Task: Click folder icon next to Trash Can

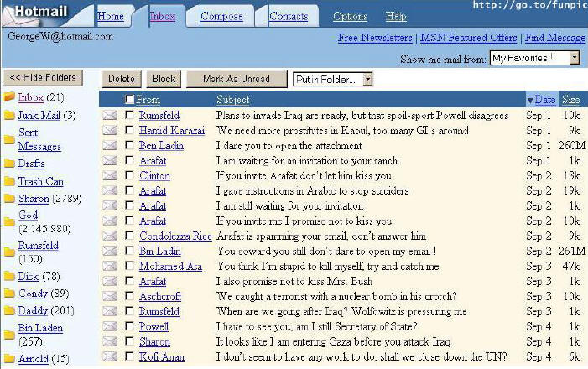Action: click(9, 181)
